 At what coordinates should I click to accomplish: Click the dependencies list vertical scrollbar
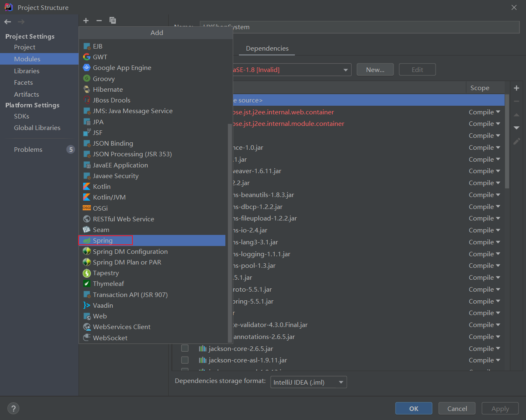(507, 142)
